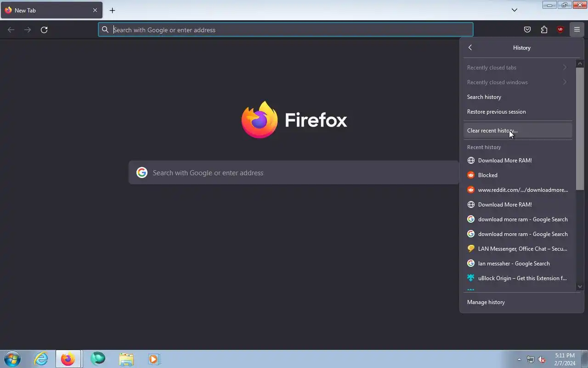The width and height of the screenshot is (588, 368).
Task: Click the Firefox logo on new tab page
Action: 260,120
